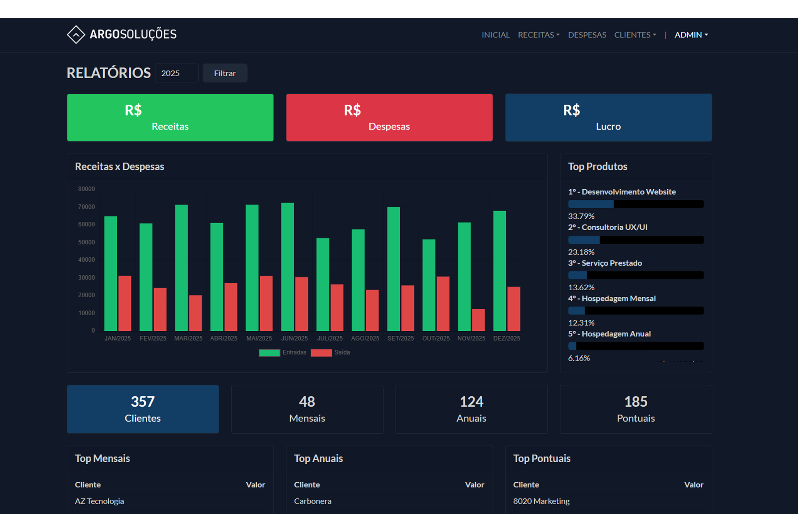This screenshot has width=798, height=532.
Task: Open the INICIAL nav link
Action: pos(495,35)
